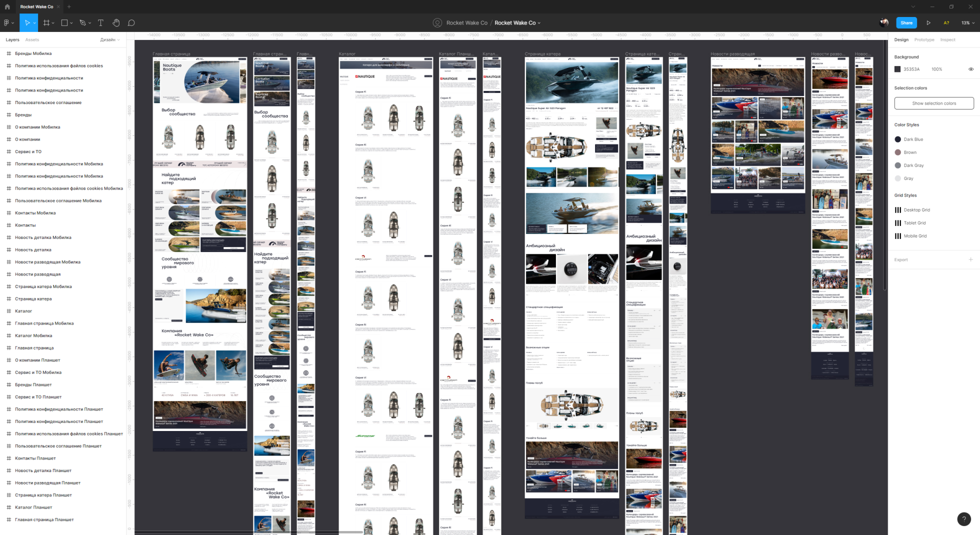Activate the Hand tool
980x535 pixels.
click(116, 23)
